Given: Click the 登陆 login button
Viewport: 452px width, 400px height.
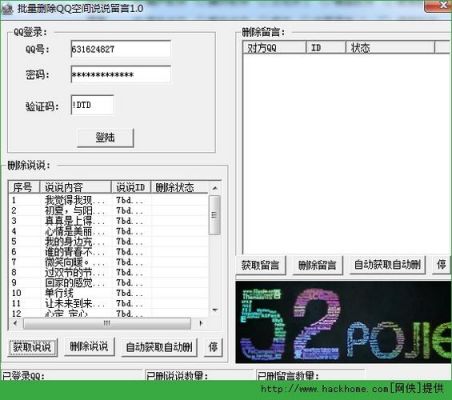Looking at the screenshot, I should click(105, 137).
